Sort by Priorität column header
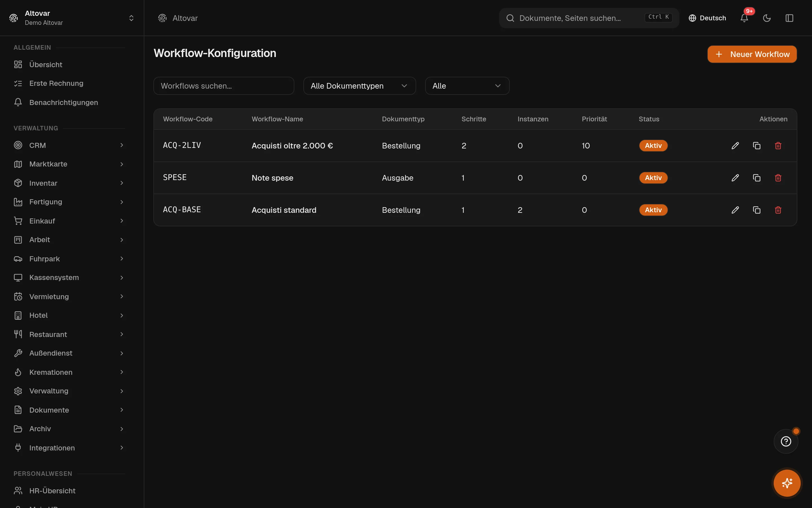This screenshot has height=508, width=812. 594,119
